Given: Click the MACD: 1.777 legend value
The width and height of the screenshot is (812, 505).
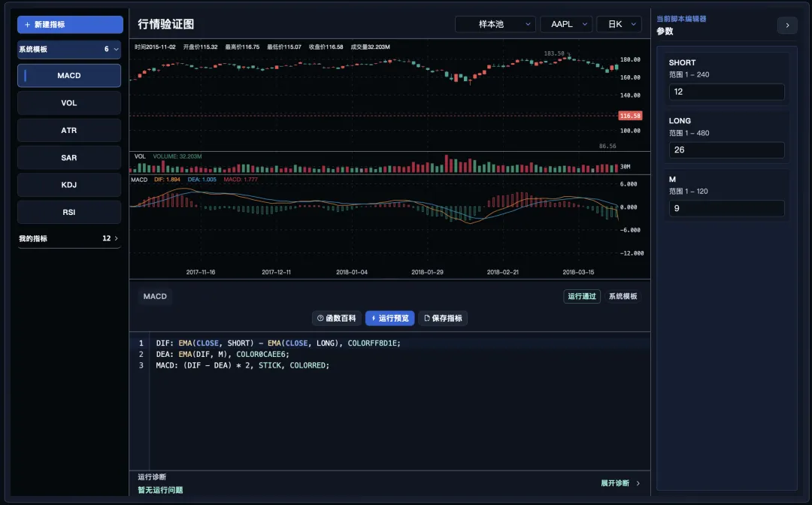Looking at the screenshot, I should coord(241,180).
